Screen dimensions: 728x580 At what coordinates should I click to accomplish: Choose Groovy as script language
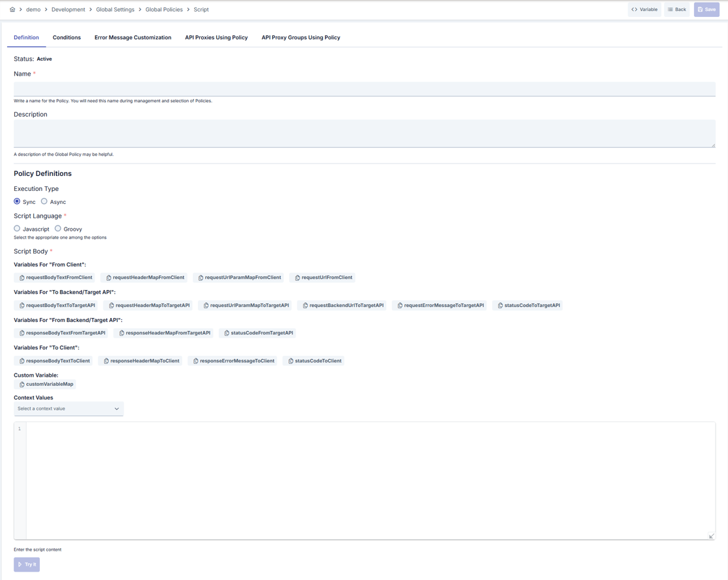pyautogui.click(x=58, y=228)
